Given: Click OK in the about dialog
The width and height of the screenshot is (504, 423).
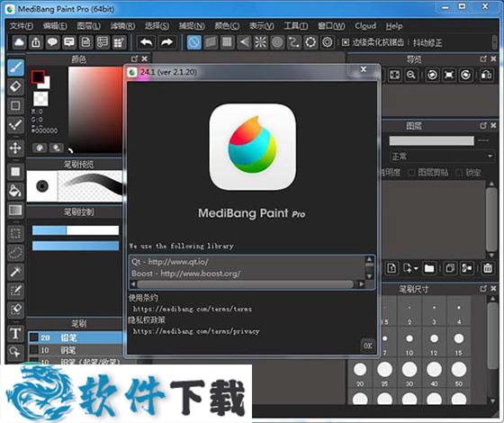Looking at the screenshot, I should click(x=368, y=346).
